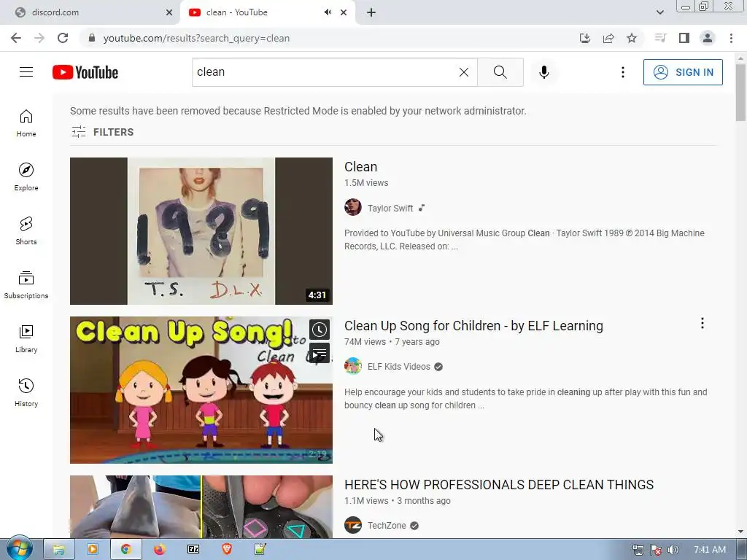Toggle the Chrome side panel

684,38
